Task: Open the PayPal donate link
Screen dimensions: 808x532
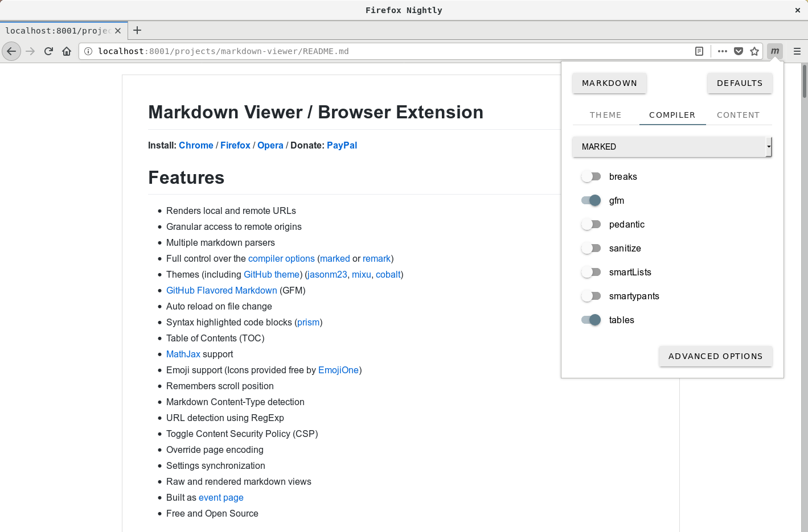Action: [x=342, y=145]
